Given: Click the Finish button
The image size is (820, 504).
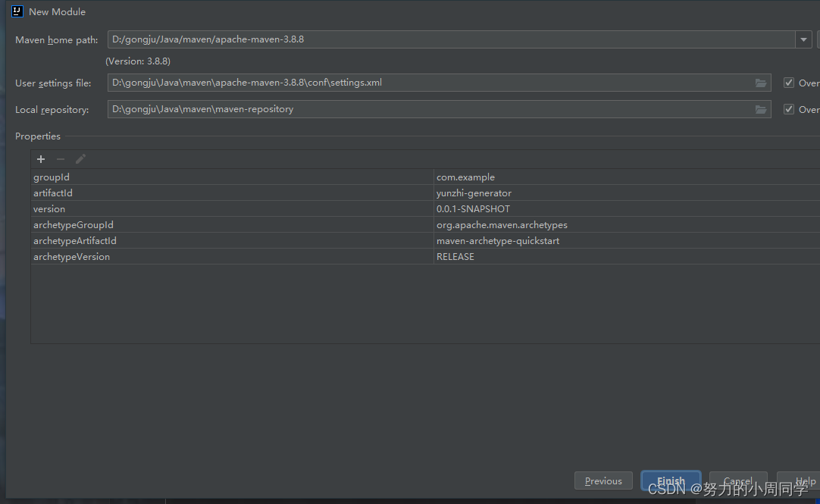Looking at the screenshot, I should tap(670, 481).
